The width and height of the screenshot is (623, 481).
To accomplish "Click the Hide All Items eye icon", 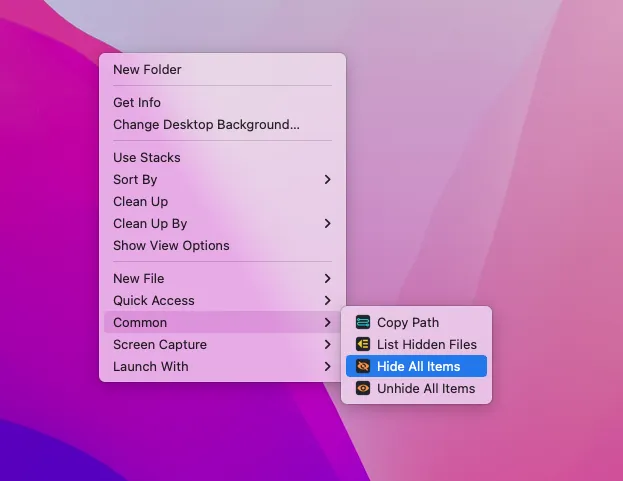I will pyautogui.click(x=363, y=367).
